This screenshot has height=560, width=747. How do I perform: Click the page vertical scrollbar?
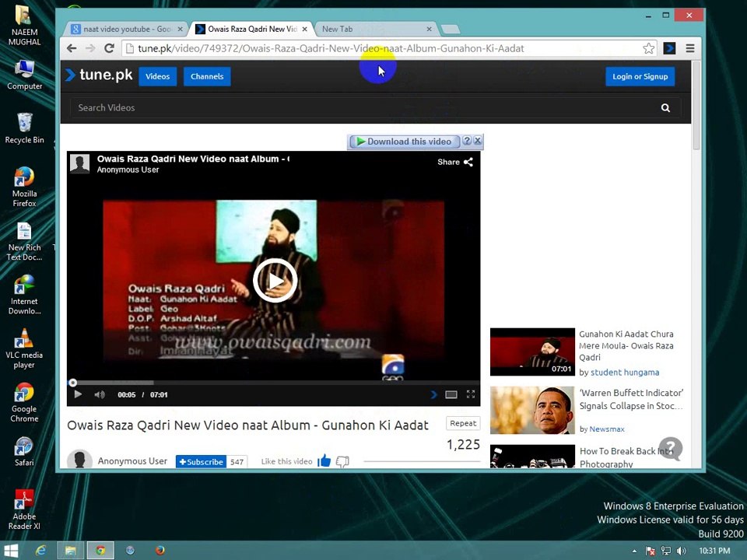[x=696, y=106]
